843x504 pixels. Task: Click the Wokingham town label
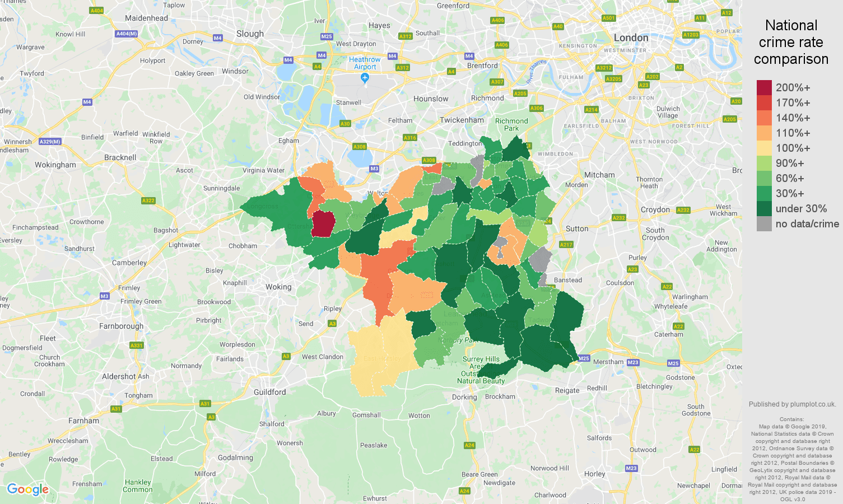coord(55,165)
